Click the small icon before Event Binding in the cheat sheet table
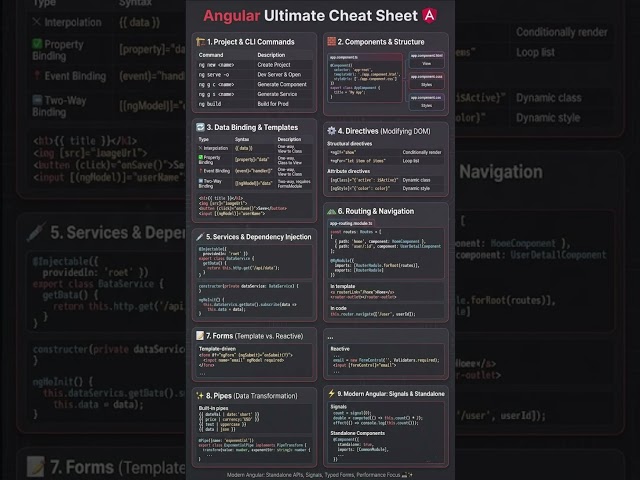Image resolution: width=640 pixels, height=480 pixels. click(200, 171)
